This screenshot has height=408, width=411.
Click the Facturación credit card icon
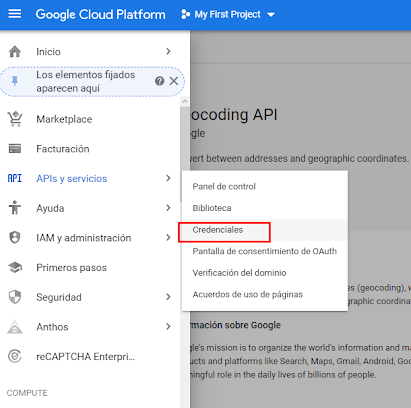click(x=15, y=149)
